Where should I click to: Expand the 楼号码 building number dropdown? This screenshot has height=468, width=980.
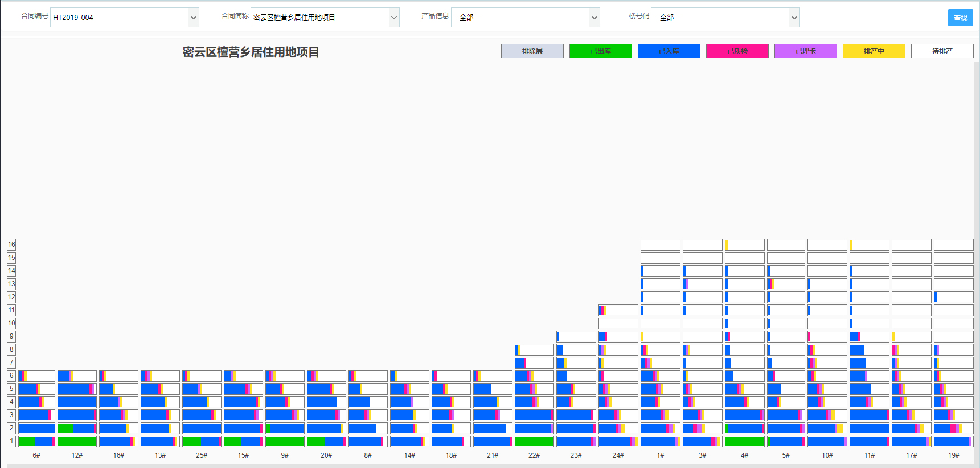[725, 18]
